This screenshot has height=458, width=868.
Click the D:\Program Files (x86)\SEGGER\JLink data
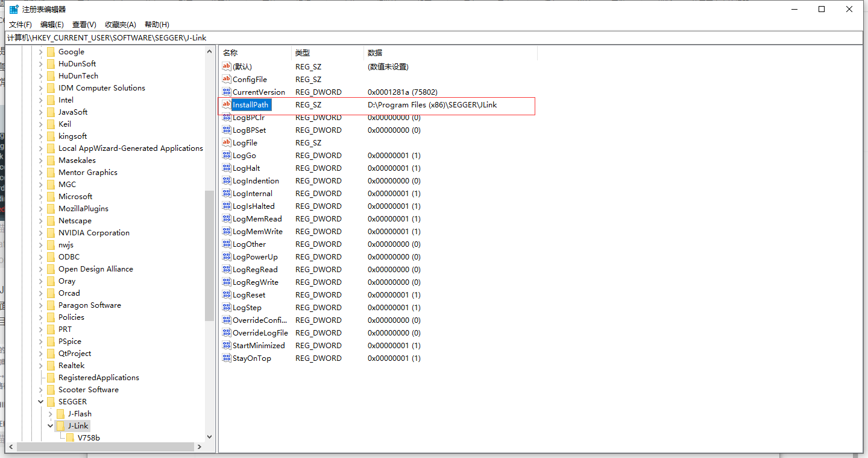coord(432,104)
